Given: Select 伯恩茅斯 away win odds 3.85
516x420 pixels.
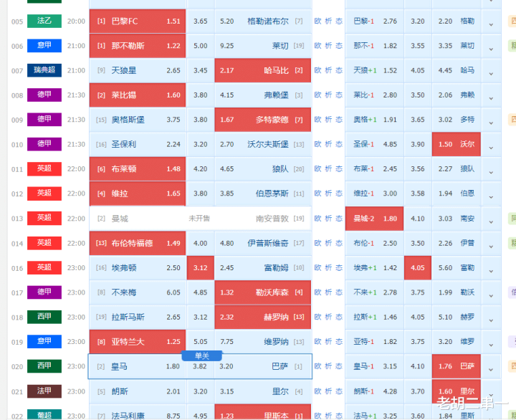Looking at the screenshot, I should coord(262,194).
